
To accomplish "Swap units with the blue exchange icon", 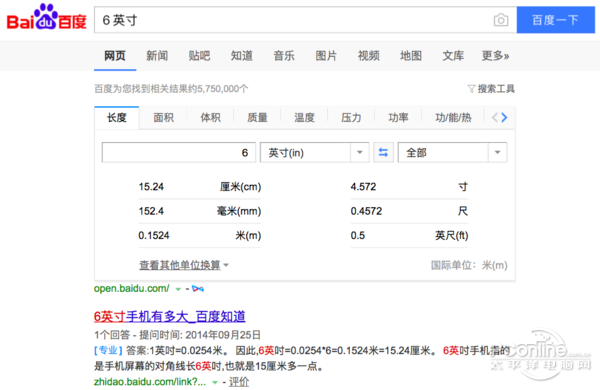I will [x=383, y=152].
